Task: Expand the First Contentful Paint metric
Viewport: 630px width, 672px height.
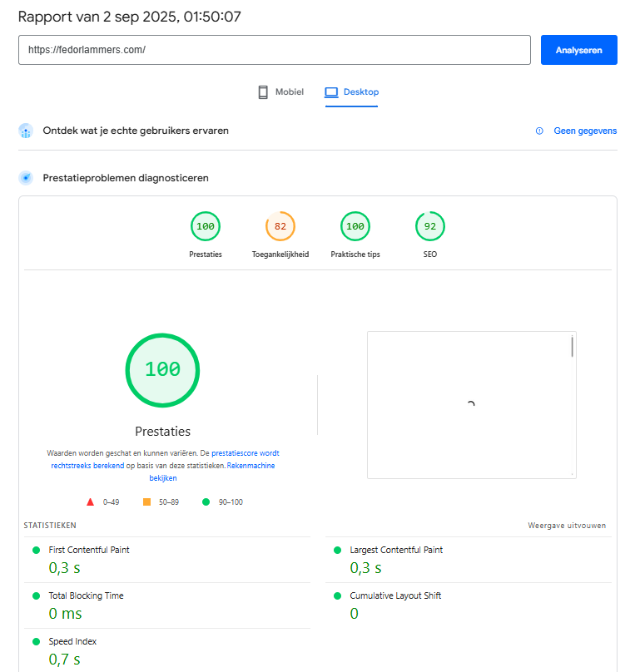Action: [89, 550]
